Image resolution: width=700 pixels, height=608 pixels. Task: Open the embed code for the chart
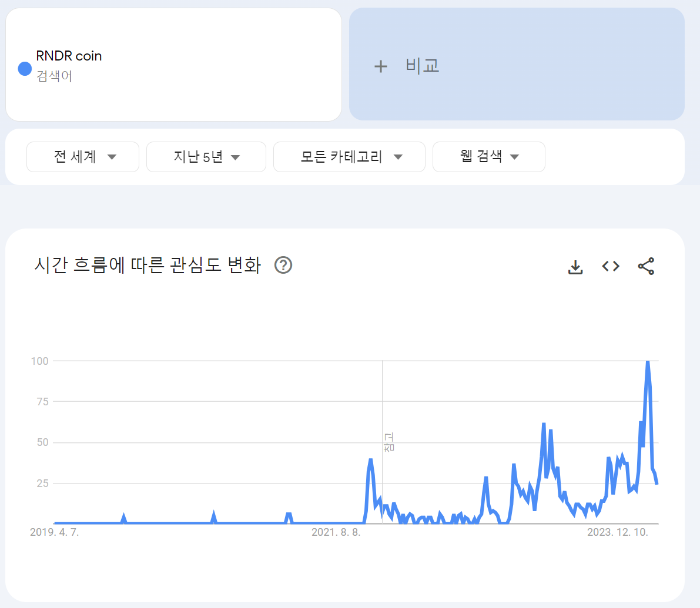pos(610,266)
